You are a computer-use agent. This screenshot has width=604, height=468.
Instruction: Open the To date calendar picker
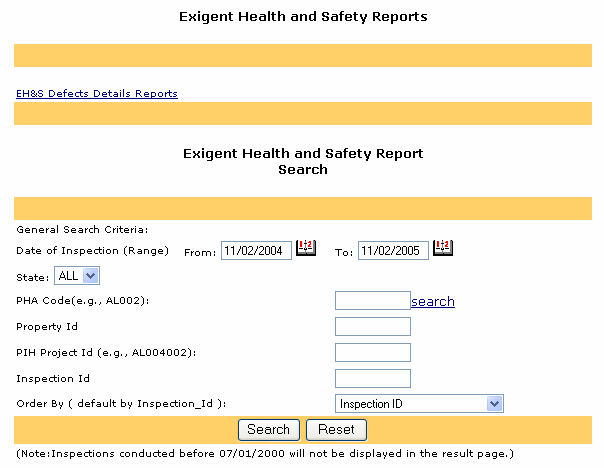tap(443, 249)
